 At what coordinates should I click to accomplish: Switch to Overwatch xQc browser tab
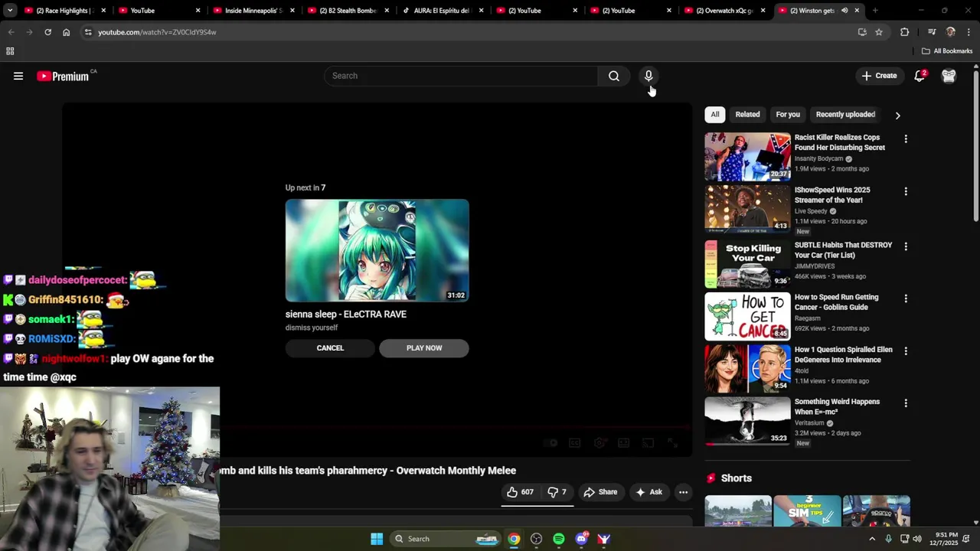[724, 11]
